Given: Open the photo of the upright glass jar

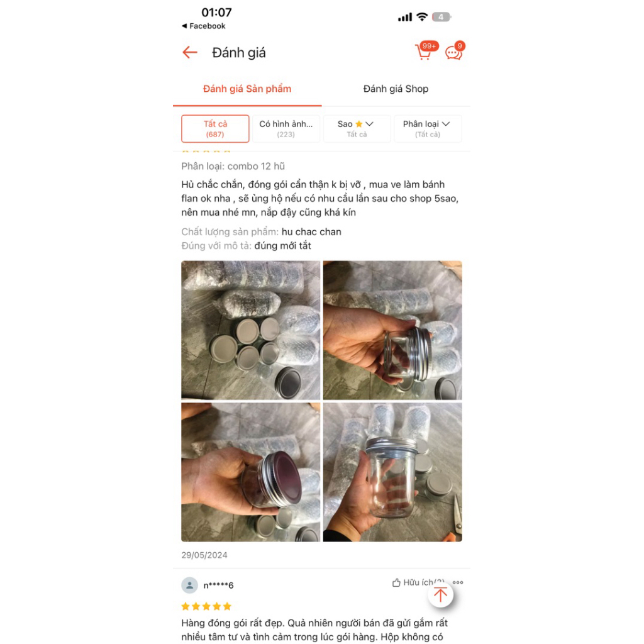Looking at the screenshot, I should pyautogui.click(x=392, y=472).
